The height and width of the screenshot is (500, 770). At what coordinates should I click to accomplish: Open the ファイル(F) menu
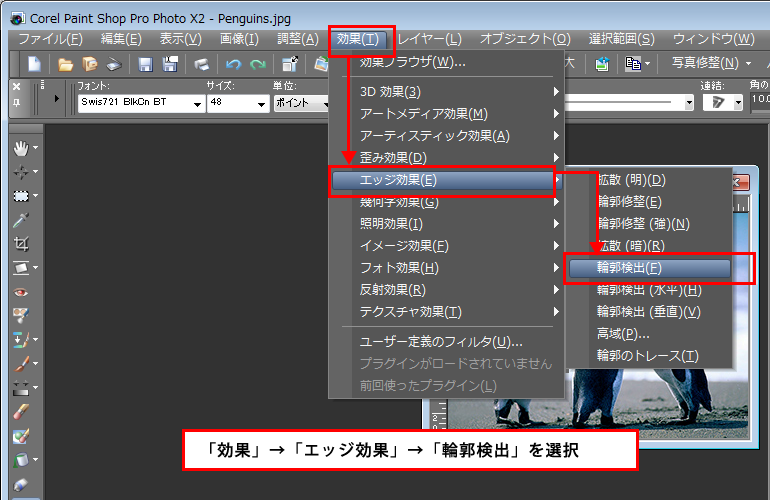51,39
